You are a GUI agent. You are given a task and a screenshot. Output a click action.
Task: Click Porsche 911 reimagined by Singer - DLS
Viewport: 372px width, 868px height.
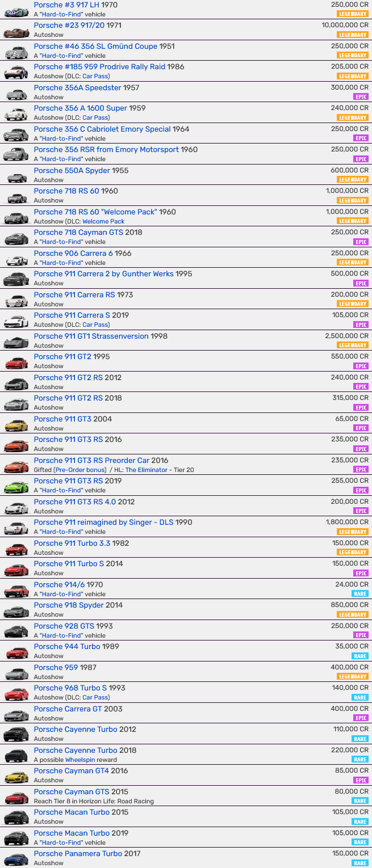pos(103,523)
